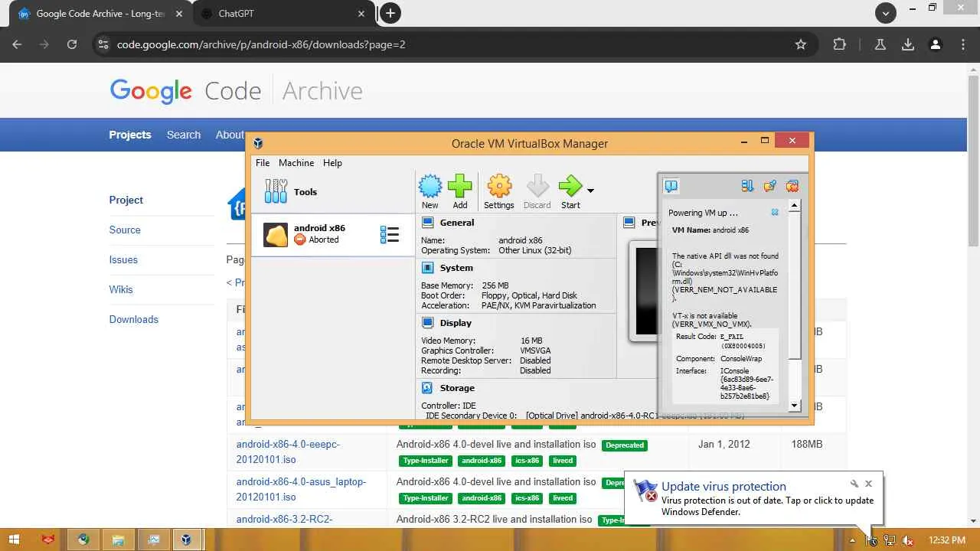Click the red-cross icon atop the error panel

792,186
